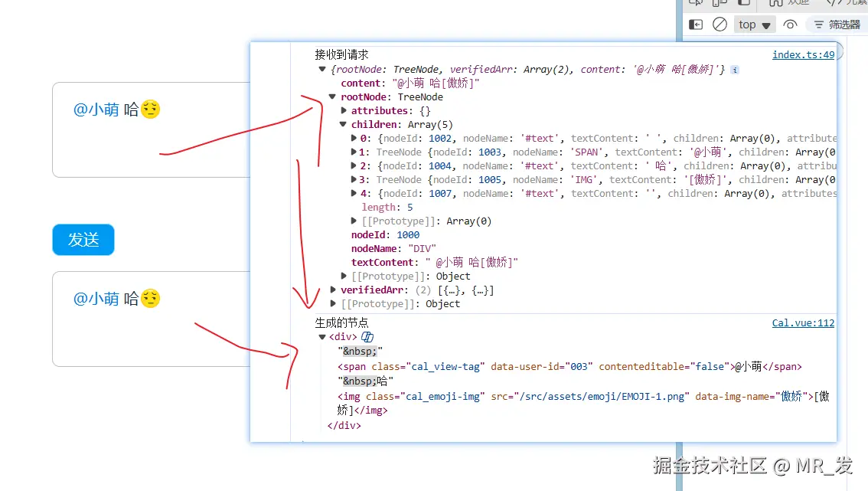Click the '接收到请求' log message
This screenshot has height=491, width=868.
[341, 54]
